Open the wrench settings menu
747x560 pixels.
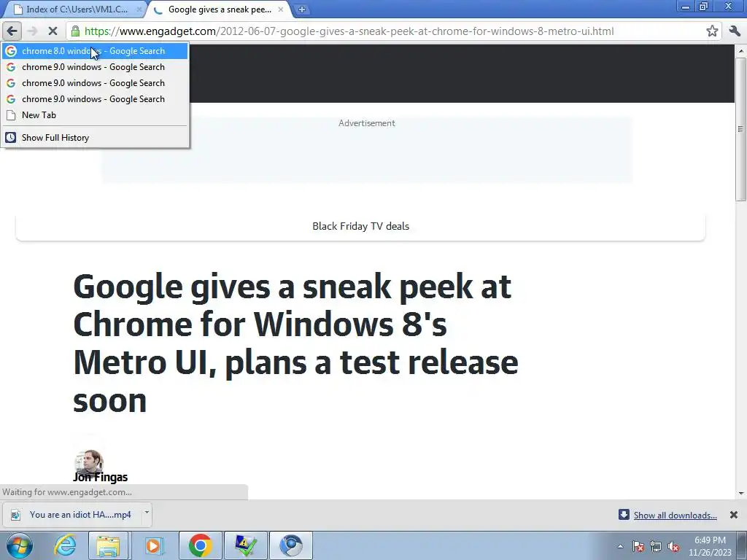[x=735, y=31]
